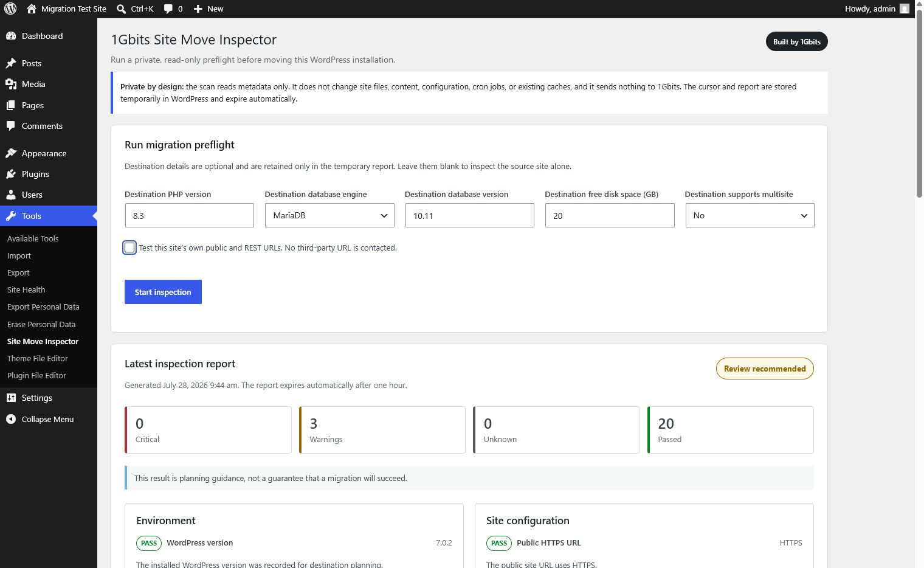Open Erase Personal Data
This screenshot has width=924, height=568.
click(41, 324)
